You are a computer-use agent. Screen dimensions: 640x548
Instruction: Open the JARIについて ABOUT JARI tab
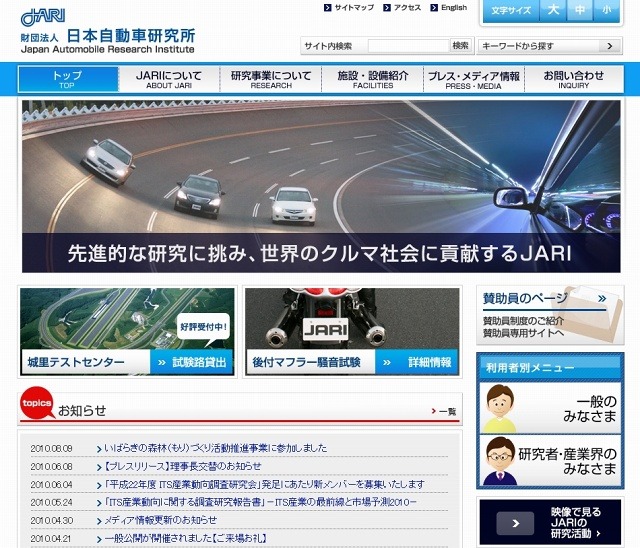coord(169,79)
